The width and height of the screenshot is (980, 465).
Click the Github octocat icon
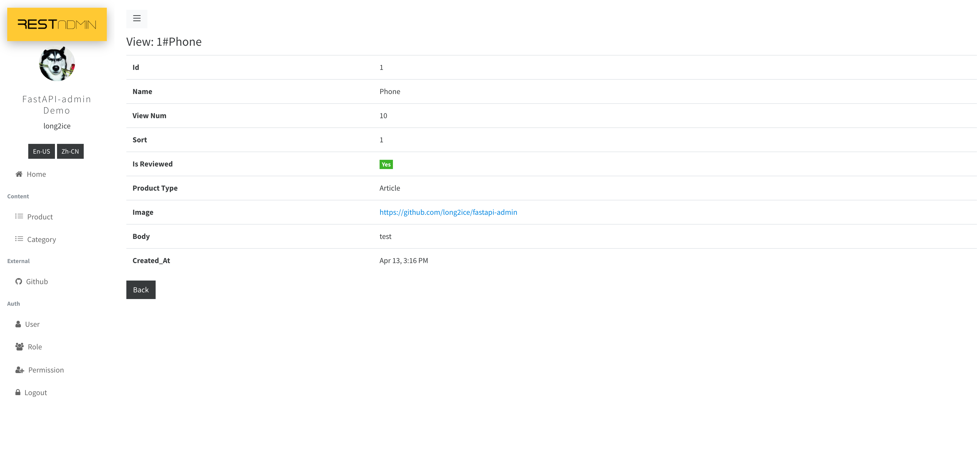pyautogui.click(x=19, y=281)
